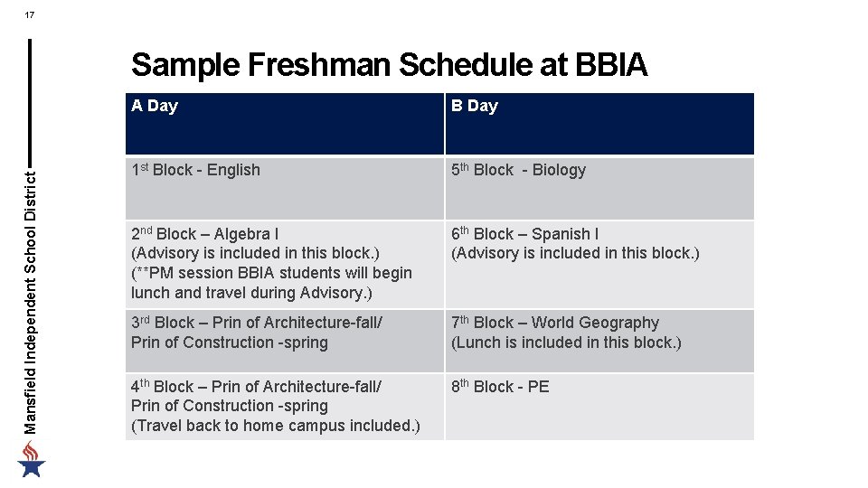The image size is (868, 488).
Task: Click the Advisory note under Spanish I
Action: 575,254
